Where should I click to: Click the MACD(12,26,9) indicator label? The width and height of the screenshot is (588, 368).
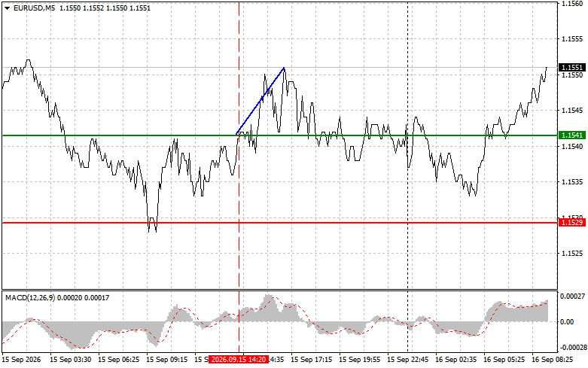pos(30,298)
